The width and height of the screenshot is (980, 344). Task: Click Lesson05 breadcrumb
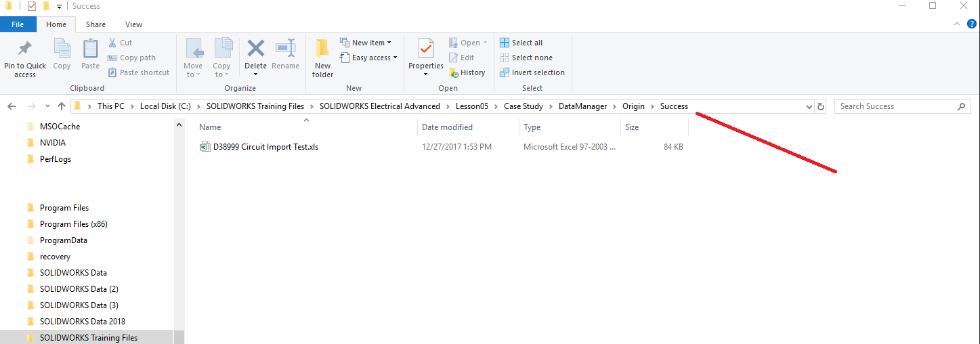click(x=472, y=106)
